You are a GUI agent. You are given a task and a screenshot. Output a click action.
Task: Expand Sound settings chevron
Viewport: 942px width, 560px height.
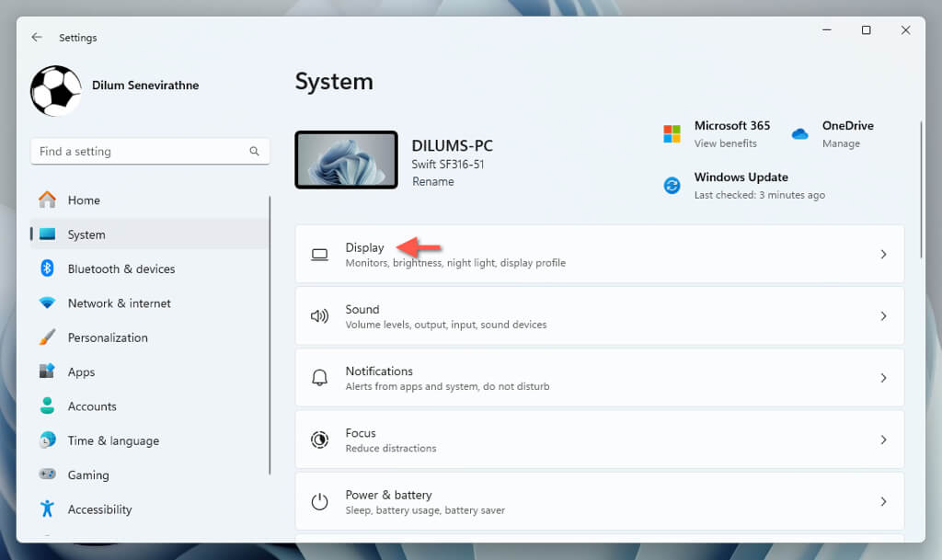click(883, 316)
